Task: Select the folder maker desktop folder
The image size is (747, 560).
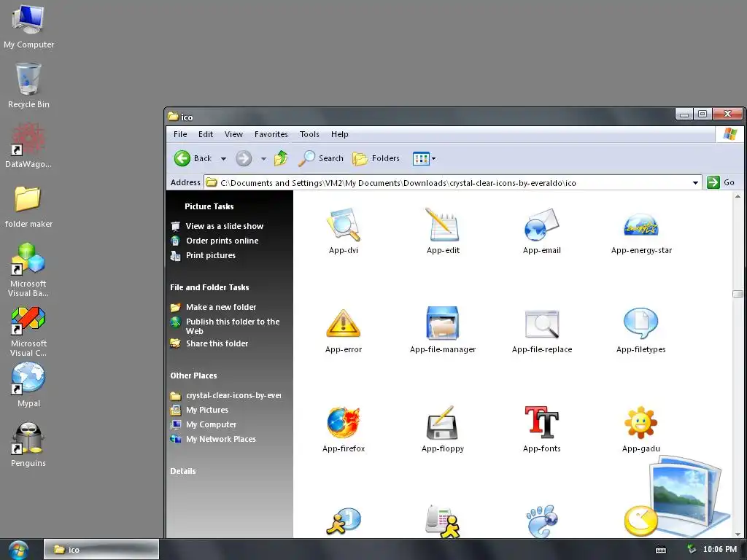Action: coord(28,206)
